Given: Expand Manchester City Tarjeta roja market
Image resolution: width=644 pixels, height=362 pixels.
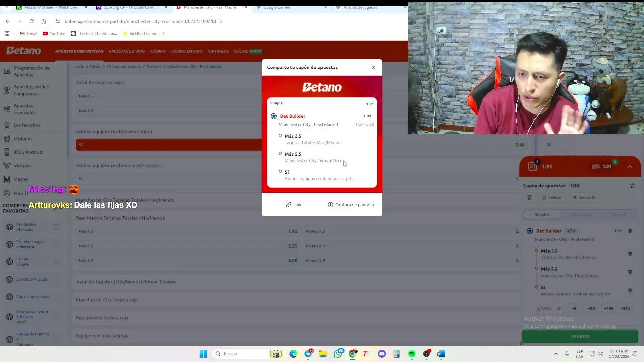Looking at the screenshot, I should point(107,300).
